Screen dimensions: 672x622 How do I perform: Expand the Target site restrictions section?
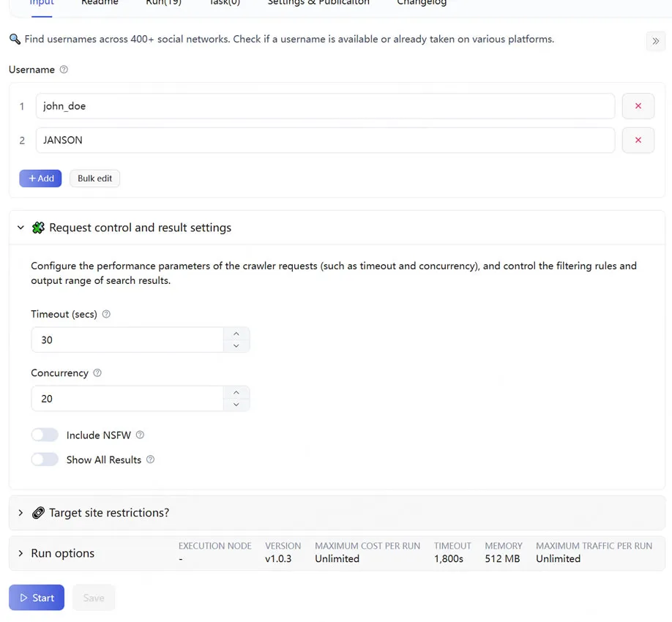[20, 513]
